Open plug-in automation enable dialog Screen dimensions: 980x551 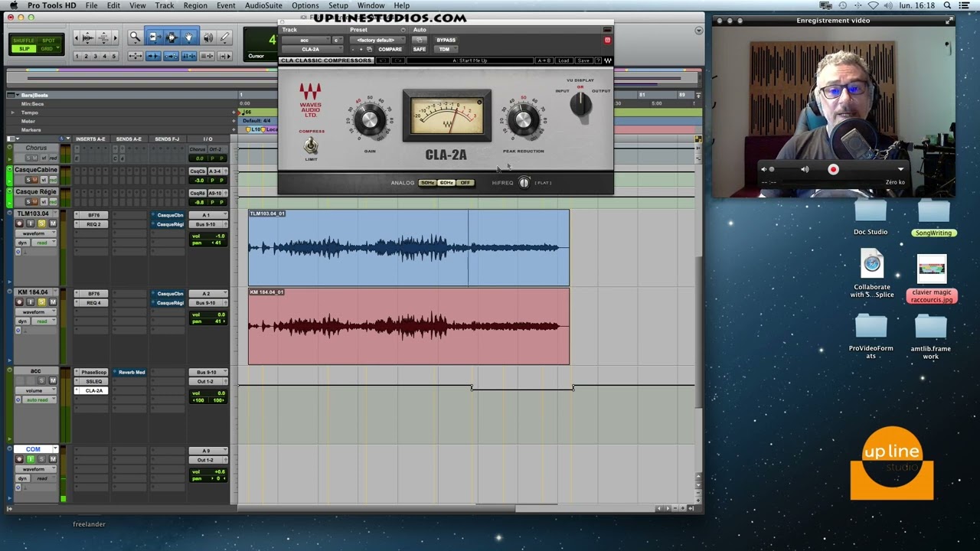point(419,40)
